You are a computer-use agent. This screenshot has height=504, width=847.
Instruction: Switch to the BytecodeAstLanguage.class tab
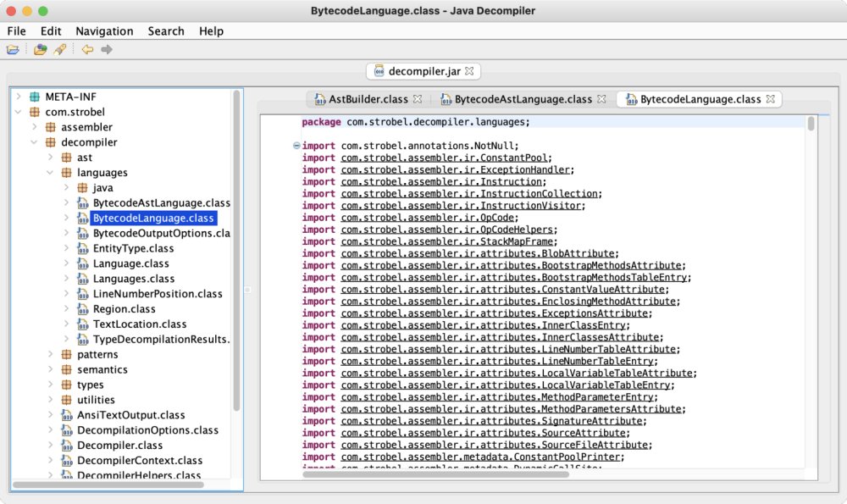click(523, 99)
